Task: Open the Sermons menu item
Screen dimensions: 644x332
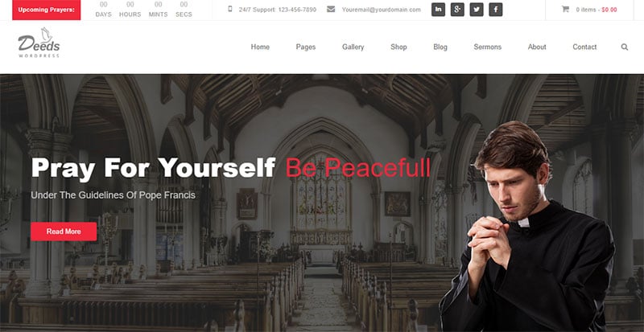Action: pyautogui.click(x=488, y=47)
